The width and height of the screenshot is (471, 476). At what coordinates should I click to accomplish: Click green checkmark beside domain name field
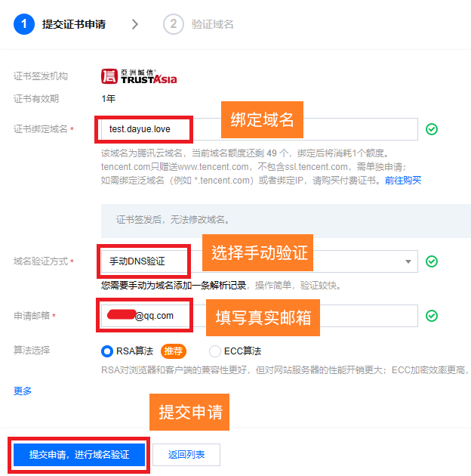[432, 129]
